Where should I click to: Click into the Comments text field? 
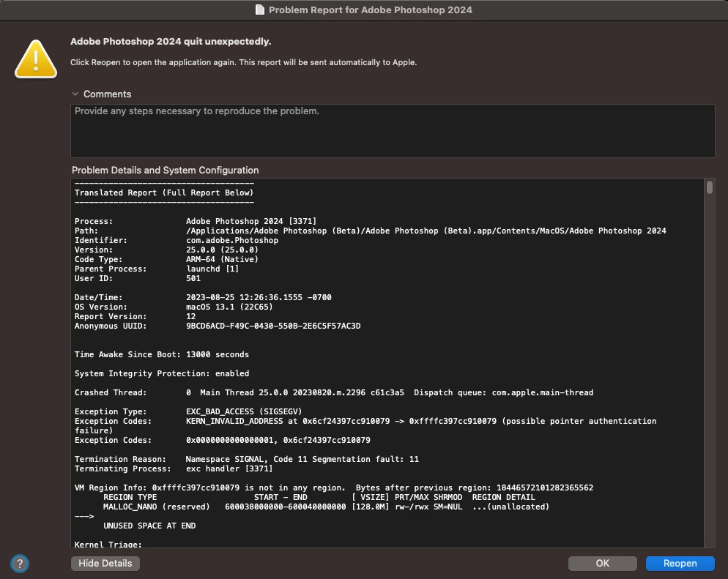coord(393,131)
